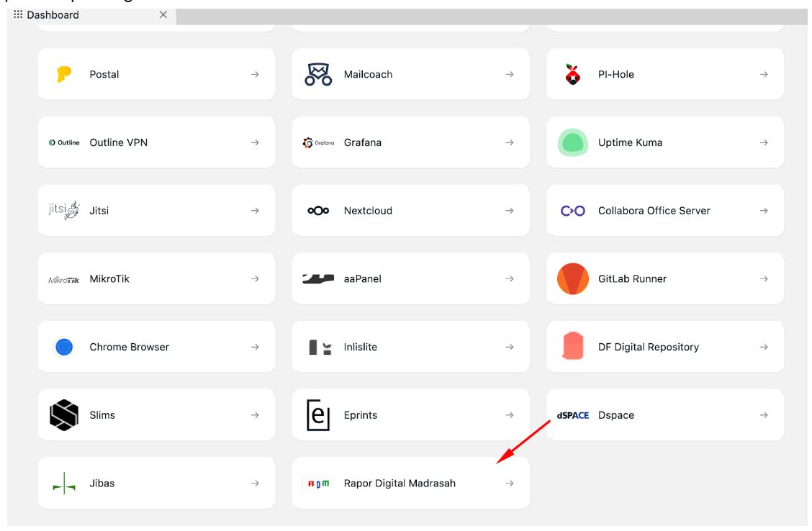This screenshot has height=531, width=812.
Task: Click the arrow on the Dspace card
Action: [x=764, y=415]
